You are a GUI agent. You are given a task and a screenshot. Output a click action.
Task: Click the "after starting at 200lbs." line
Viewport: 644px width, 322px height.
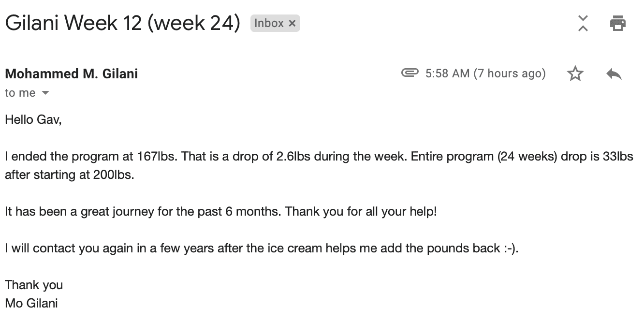70,175
